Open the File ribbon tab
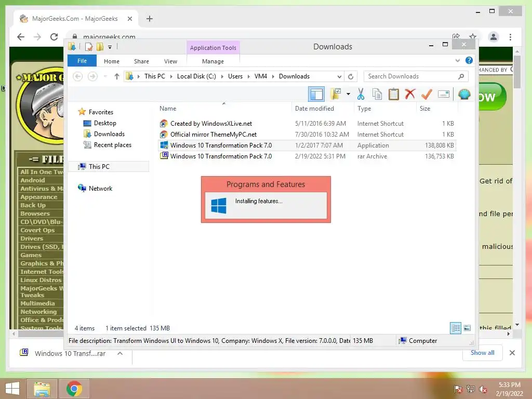 [82, 61]
